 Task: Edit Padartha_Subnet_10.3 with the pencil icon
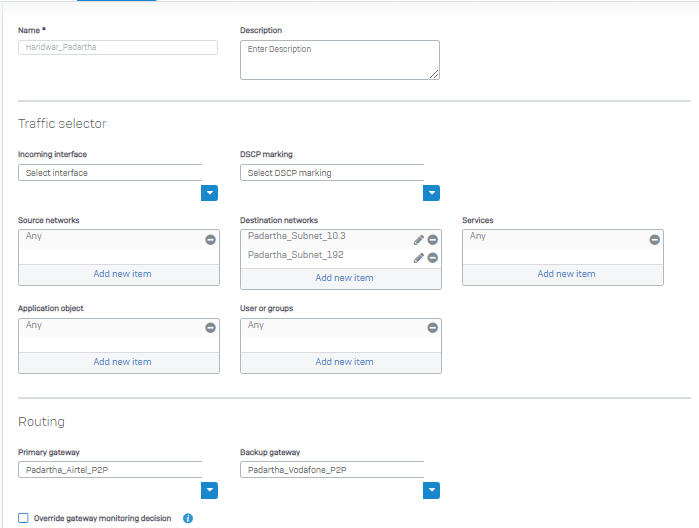point(419,240)
